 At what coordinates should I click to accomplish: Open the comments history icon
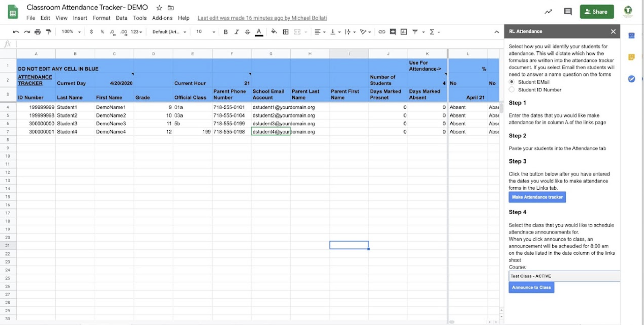[567, 11]
